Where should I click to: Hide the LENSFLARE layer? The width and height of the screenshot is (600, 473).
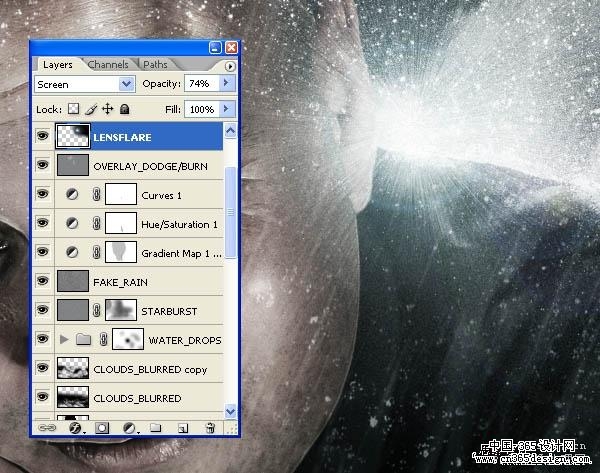click(x=42, y=135)
